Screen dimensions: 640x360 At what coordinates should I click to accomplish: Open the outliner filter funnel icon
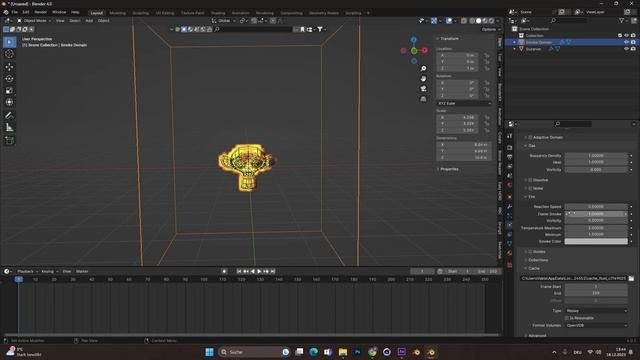[621, 20]
